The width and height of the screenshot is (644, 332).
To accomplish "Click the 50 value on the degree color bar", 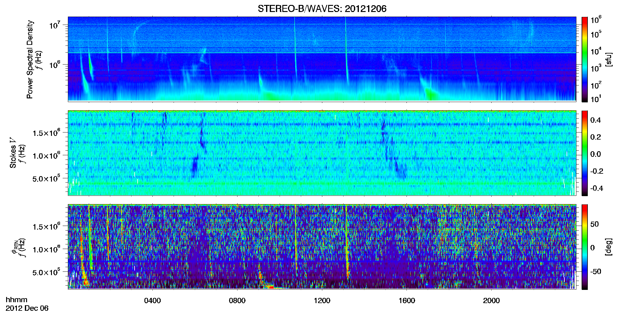I will coord(595,224).
